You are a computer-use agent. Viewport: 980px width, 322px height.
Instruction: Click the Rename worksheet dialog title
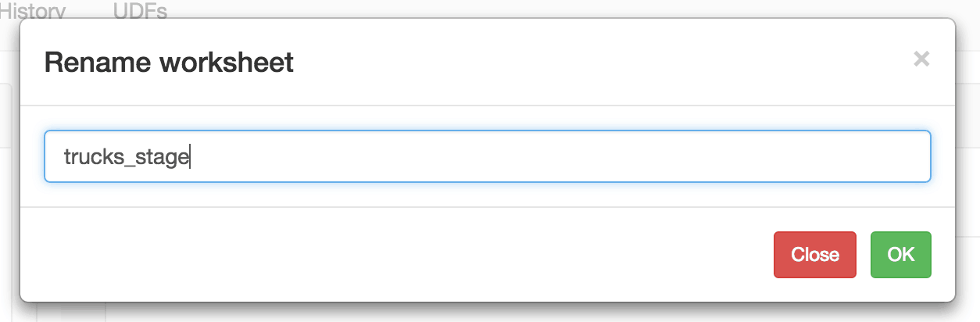pyautogui.click(x=169, y=62)
